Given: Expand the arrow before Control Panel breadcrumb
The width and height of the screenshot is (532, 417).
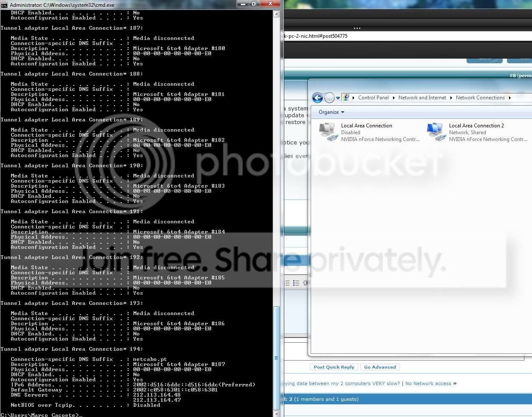Looking at the screenshot, I should (354, 98).
